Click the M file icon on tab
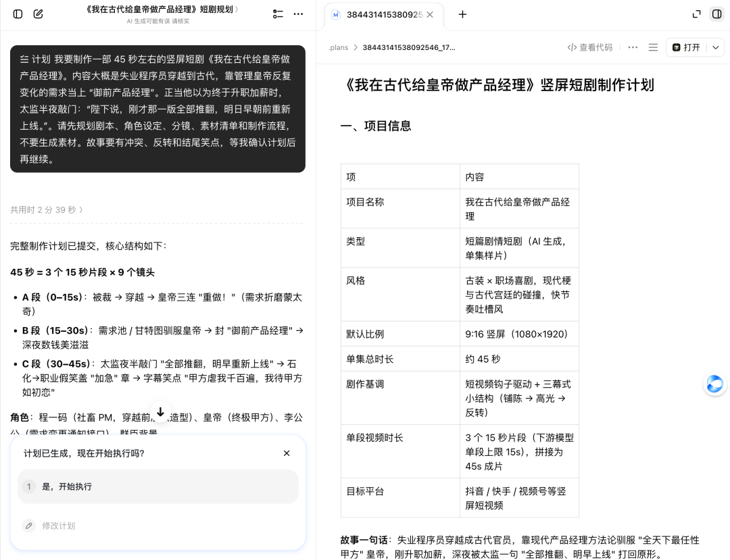This screenshot has width=730, height=560. click(x=335, y=15)
